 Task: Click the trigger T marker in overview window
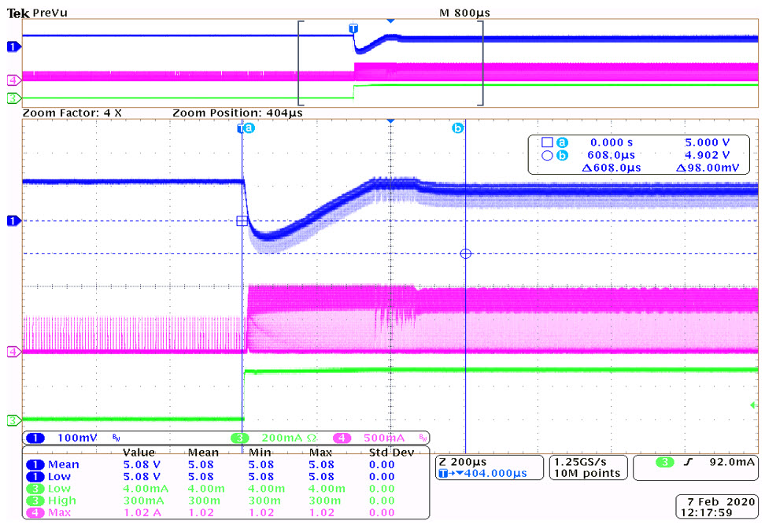point(353,29)
